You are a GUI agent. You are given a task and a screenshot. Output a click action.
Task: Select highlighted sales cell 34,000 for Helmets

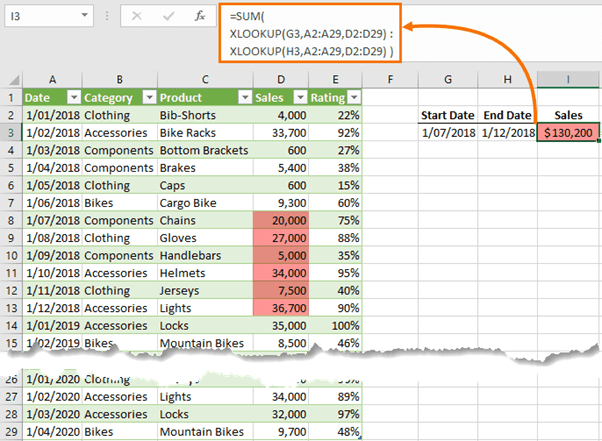click(281, 273)
